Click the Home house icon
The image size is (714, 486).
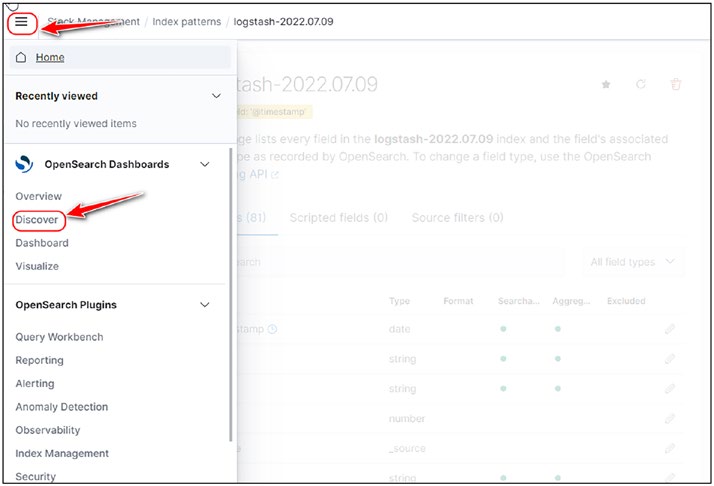(20, 57)
